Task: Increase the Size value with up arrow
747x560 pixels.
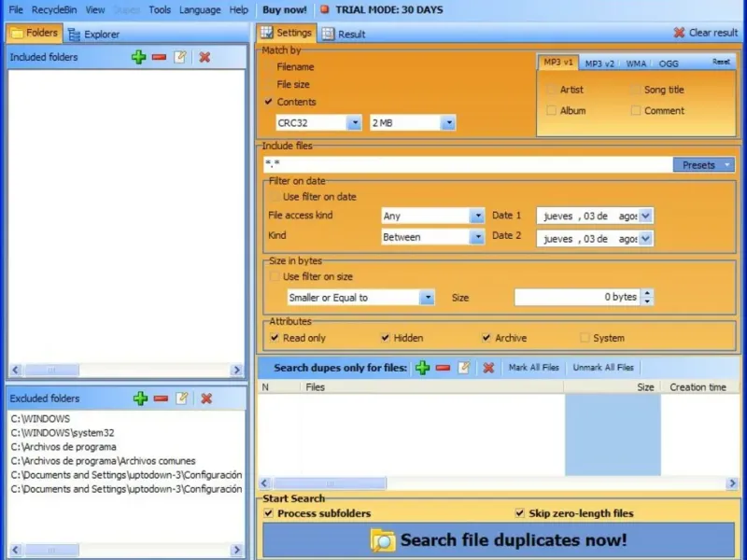Action: click(647, 293)
